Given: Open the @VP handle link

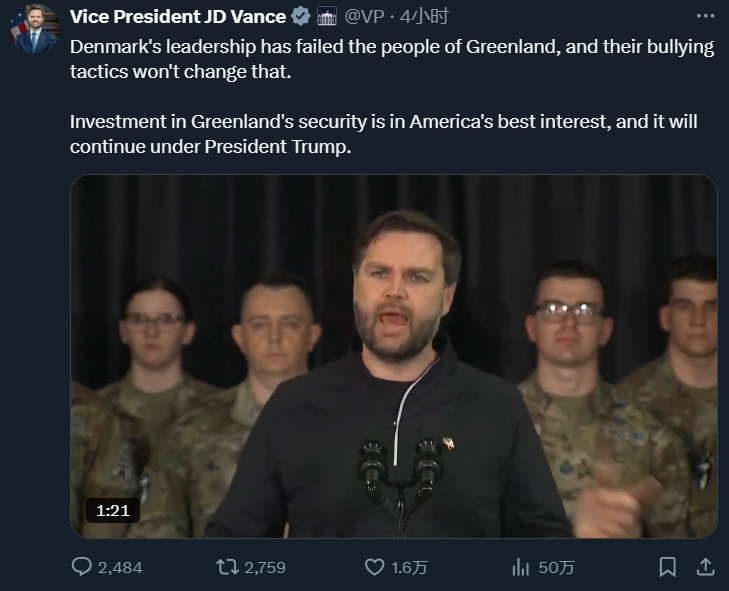Looking at the screenshot, I should tap(364, 16).
